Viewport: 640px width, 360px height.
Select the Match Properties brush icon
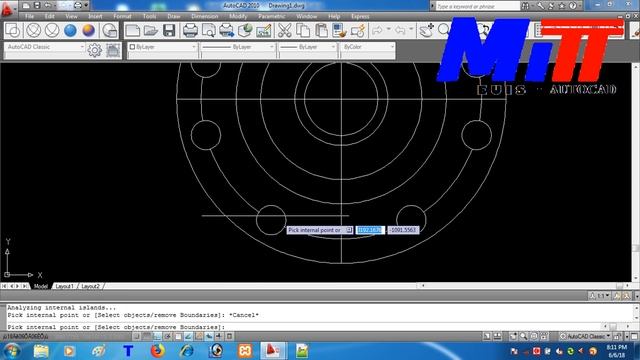point(339,31)
